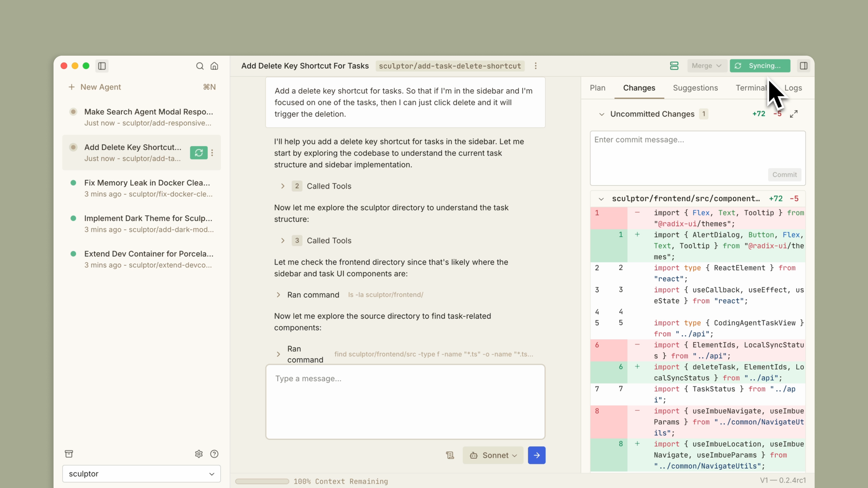Click the scroll/history icon near message box
The image size is (868, 488).
pos(450,455)
